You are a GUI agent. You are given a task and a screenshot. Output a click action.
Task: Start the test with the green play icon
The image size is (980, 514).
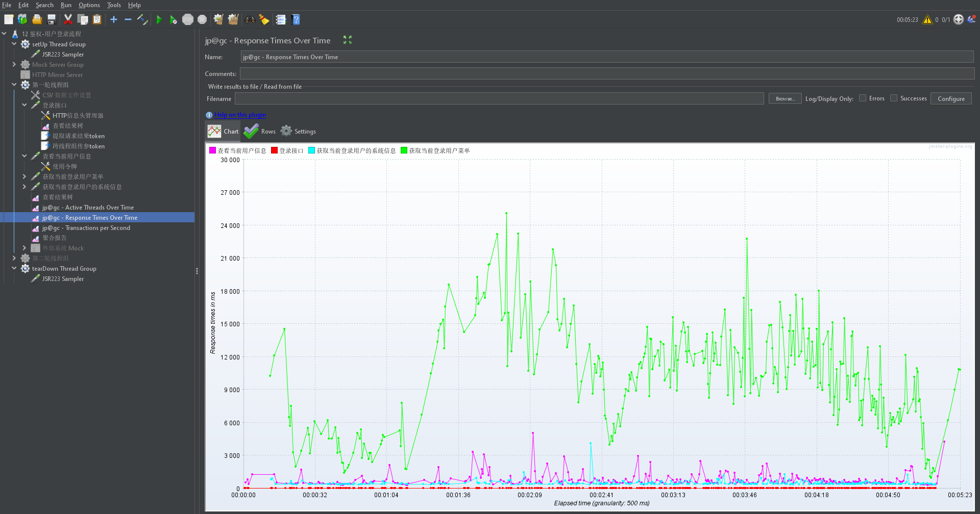(159, 19)
